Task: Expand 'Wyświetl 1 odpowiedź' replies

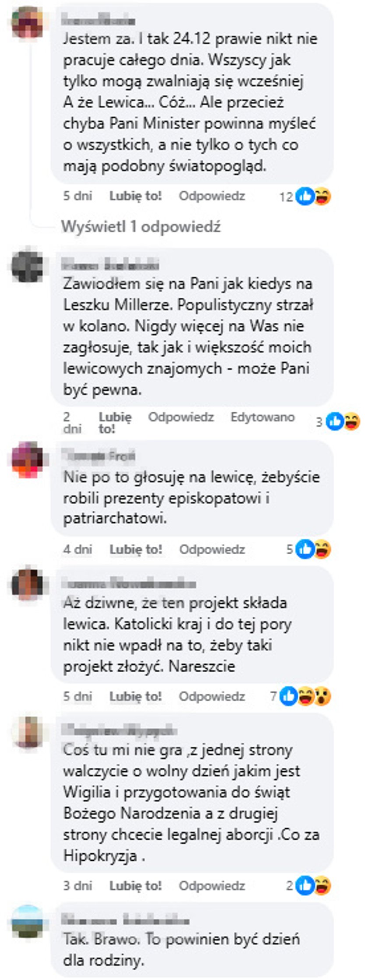Action: pyautogui.click(x=141, y=227)
